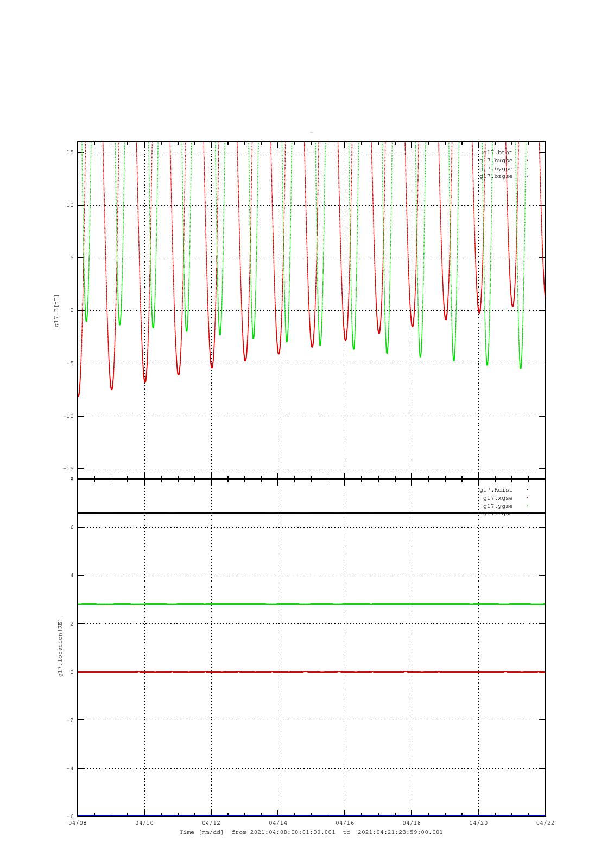
Task: Click the 2 tick on the location axis
Action: [x=72, y=624]
